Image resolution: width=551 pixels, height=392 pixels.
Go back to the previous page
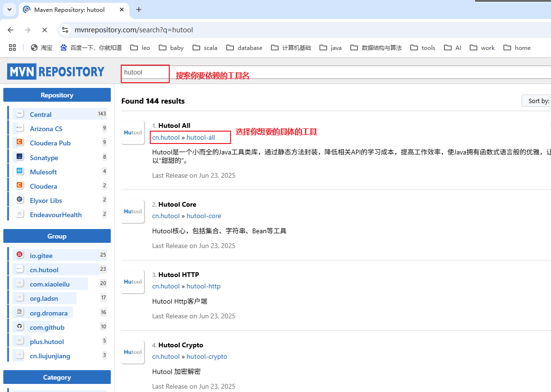coord(10,30)
